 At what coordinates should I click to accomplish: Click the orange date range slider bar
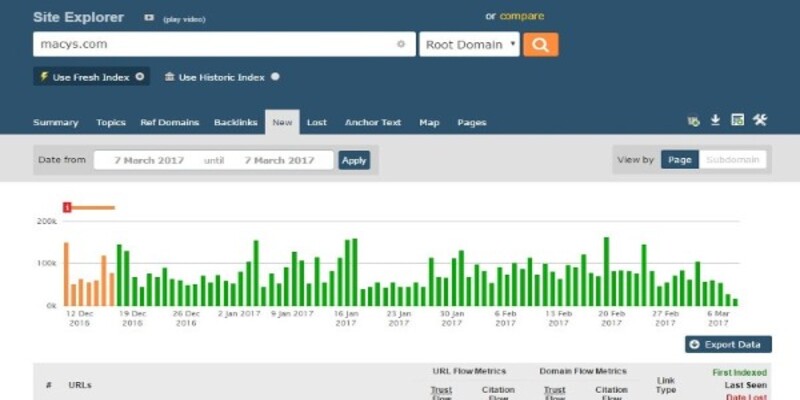[x=93, y=208]
